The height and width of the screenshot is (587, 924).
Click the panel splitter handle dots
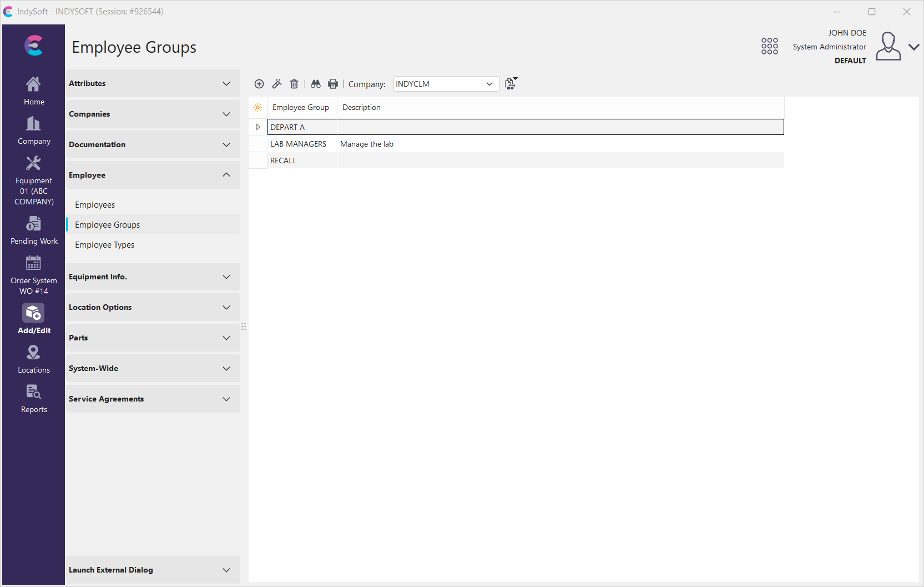coord(244,327)
